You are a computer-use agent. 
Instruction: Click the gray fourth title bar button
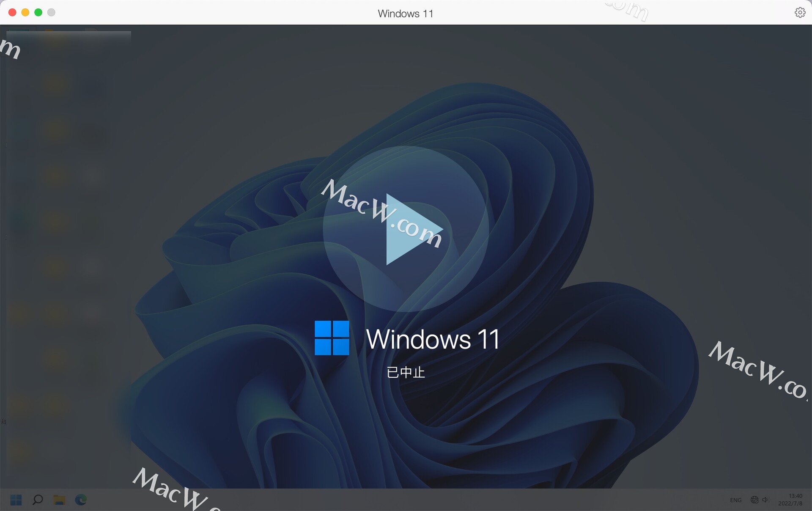(51, 12)
